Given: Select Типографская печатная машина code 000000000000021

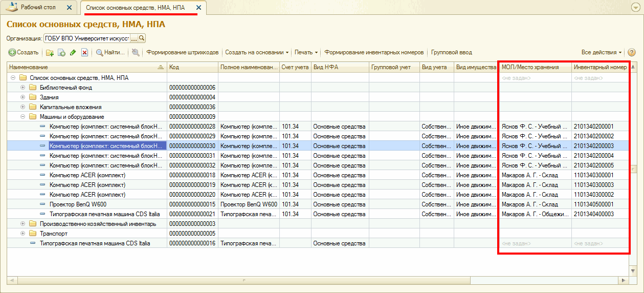Looking at the screenshot, I should click(x=318, y=214).
